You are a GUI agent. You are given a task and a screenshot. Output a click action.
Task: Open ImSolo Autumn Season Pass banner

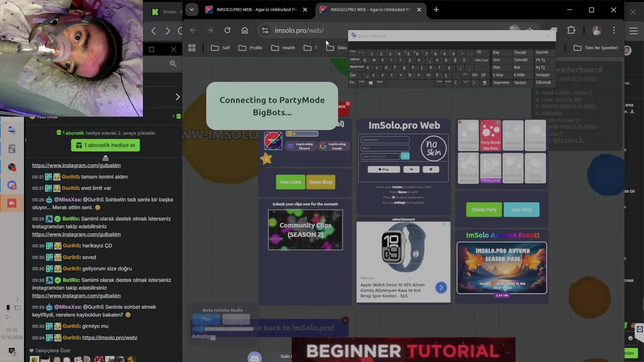tap(502, 267)
